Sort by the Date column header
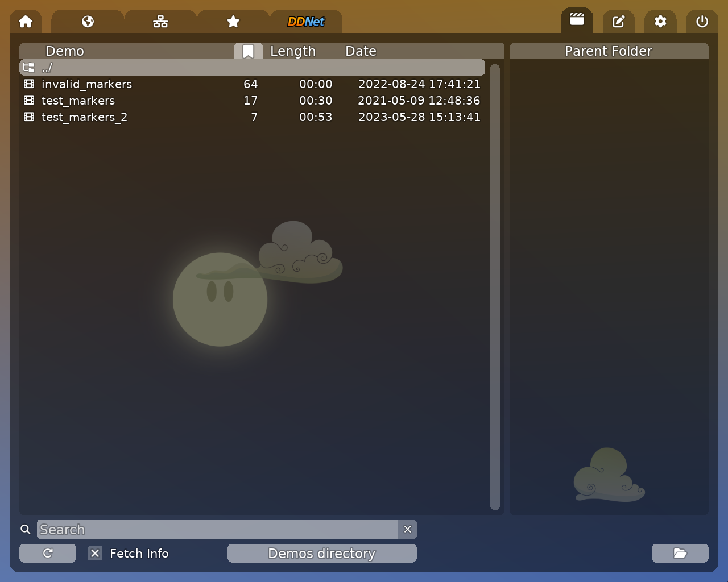Image resolution: width=728 pixels, height=582 pixels. [x=361, y=51]
